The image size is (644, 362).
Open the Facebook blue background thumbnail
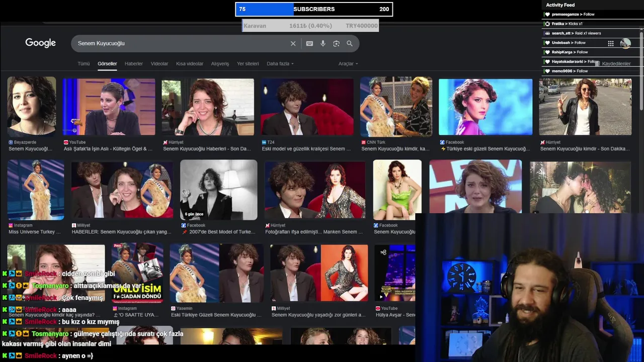coord(486,107)
